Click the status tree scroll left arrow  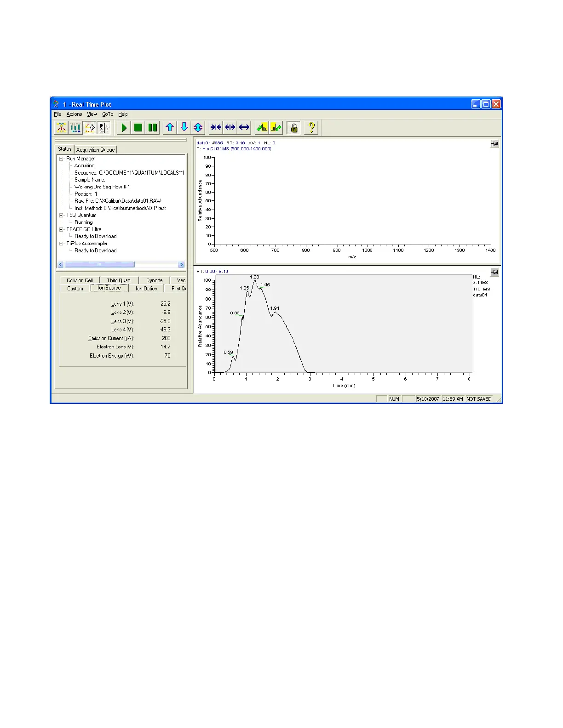[61, 265]
